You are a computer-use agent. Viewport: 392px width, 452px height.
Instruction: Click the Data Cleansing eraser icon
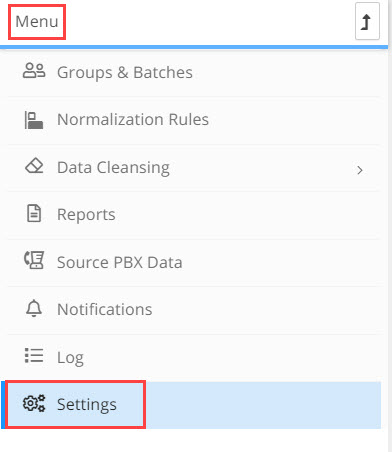tap(34, 166)
